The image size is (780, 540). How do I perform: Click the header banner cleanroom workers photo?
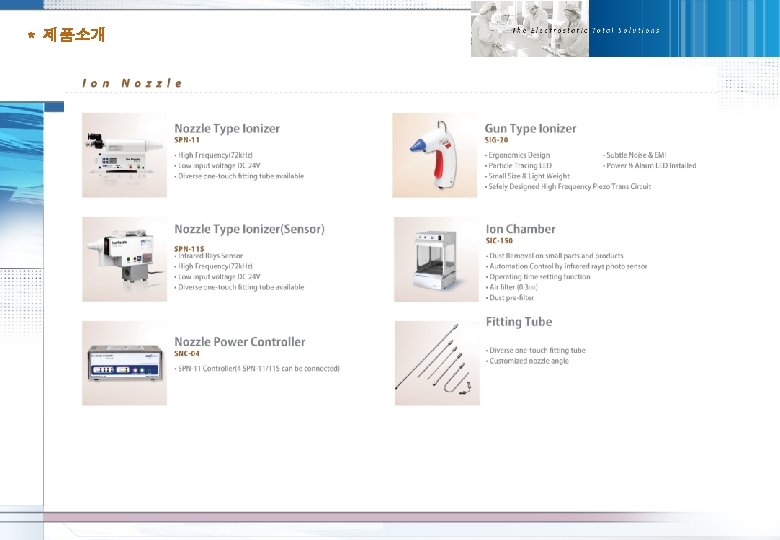[530, 28]
